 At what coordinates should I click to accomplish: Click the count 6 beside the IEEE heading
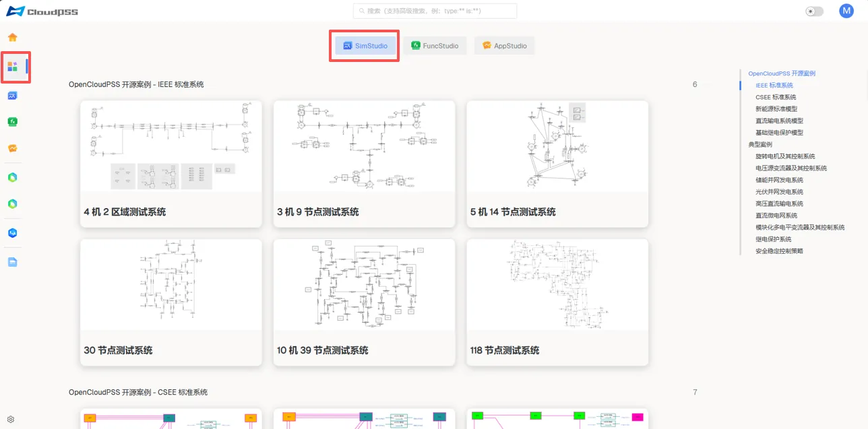pyautogui.click(x=695, y=84)
